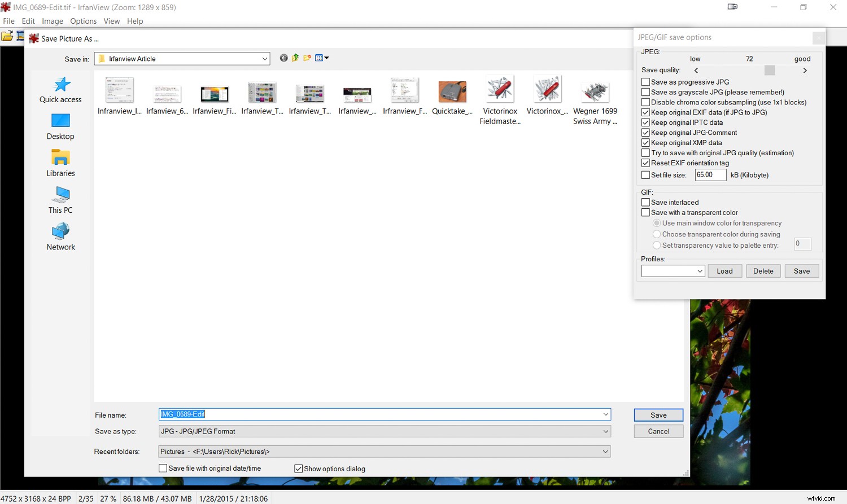Enable Save as progressive JPG
This screenshot has width=847, height=504.
(645, 82)
